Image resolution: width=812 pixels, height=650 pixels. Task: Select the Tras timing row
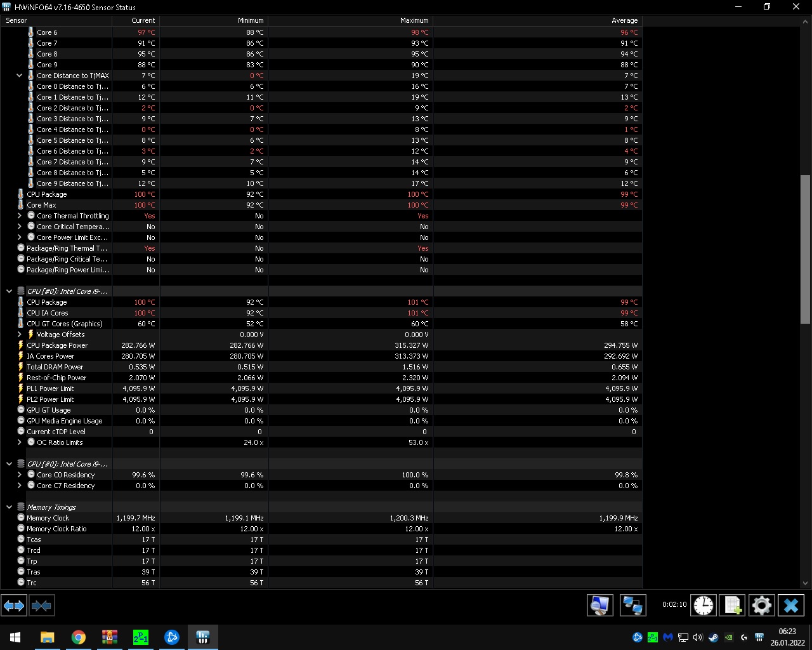point(321,572)
